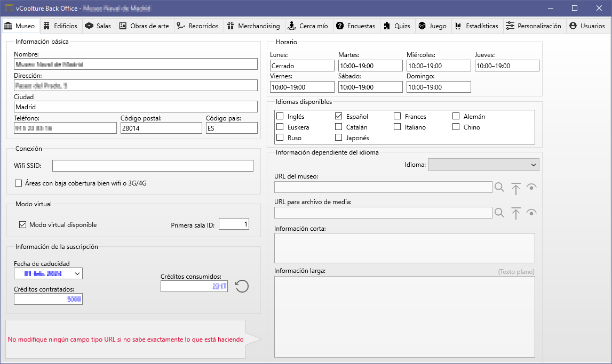Viewport: 612px width, 364px height.
Task: Click Código postal field showing 28014
Action: coord(161,128)
